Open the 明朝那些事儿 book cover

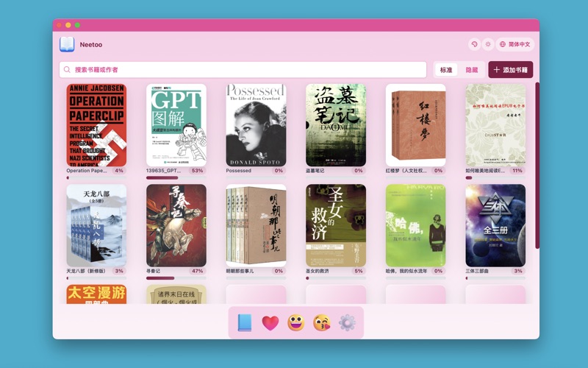point(256,225)
